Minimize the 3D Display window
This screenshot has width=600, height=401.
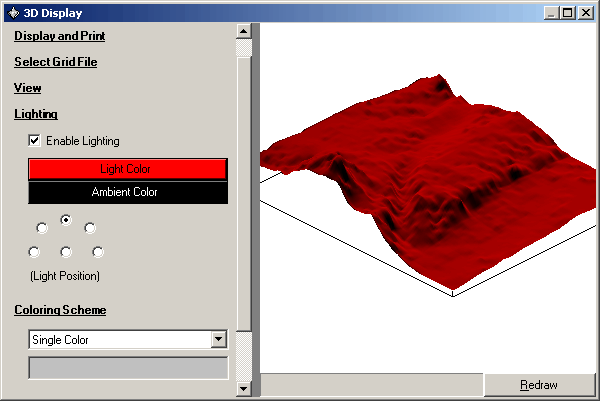tap(551, 13)
